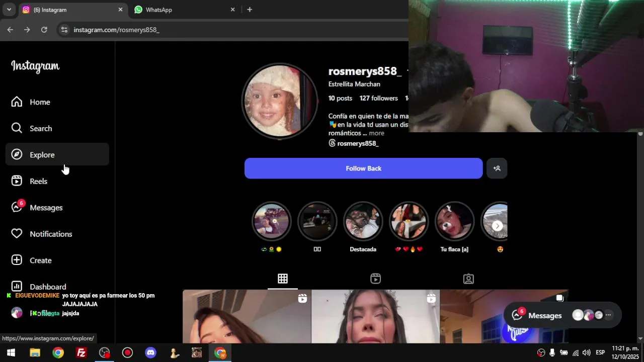Screen dimensions: 644x362
Task: Show next highlights with the arrow
Action: pyautogui.click(x=497, y=226)
